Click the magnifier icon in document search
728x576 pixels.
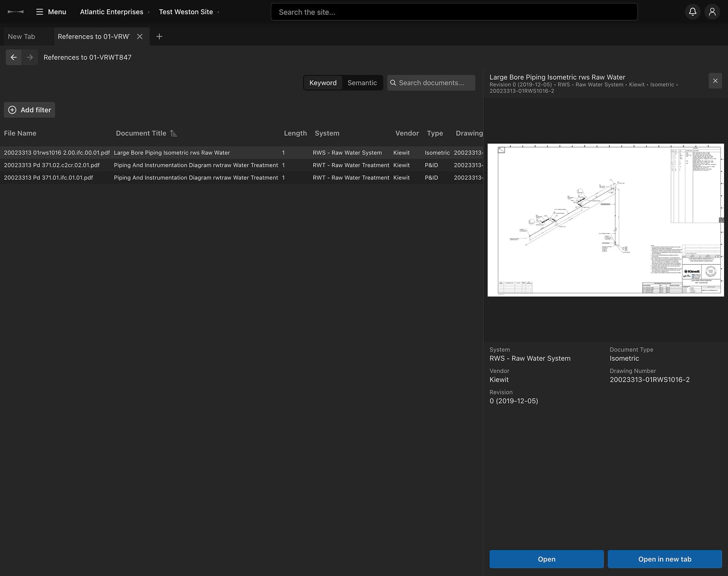pos(393,83)
